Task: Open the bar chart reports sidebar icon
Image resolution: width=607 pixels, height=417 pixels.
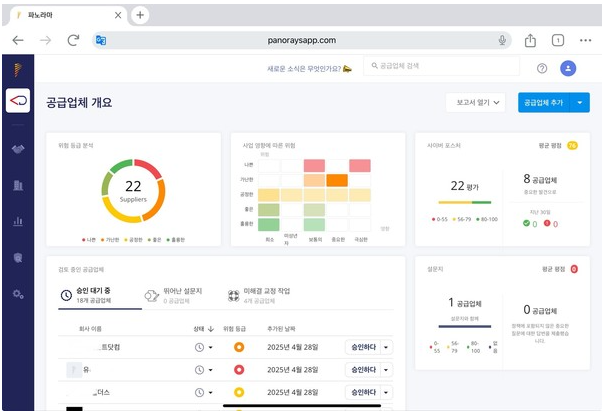Action: tap(18, 221)
